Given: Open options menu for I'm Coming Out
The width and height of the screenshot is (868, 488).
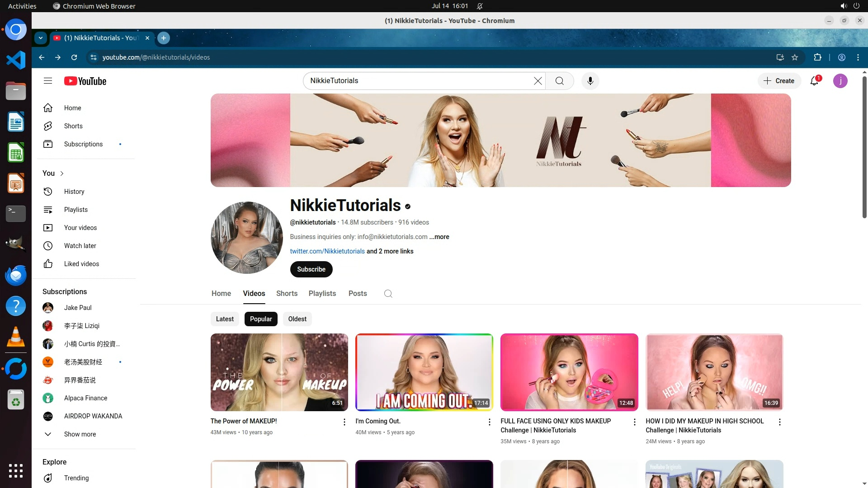Looking at the screenshot, I should pyautogui.click(x=489, y=422).
